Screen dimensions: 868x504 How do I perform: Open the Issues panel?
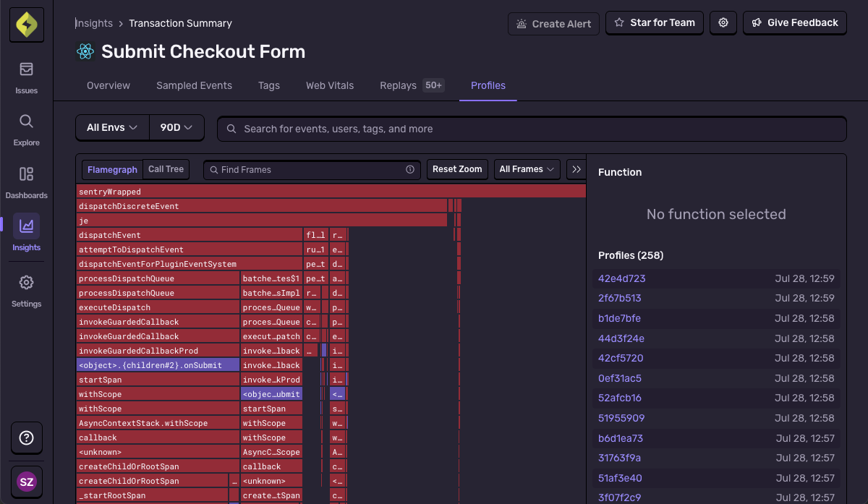tap(26, 76)
